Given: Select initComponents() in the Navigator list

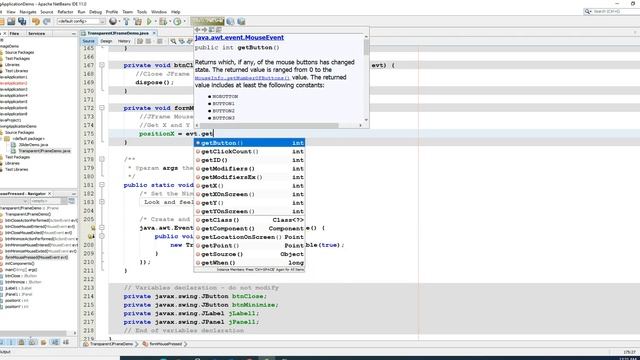Looking at the screenshot, I should coord(20,263).
